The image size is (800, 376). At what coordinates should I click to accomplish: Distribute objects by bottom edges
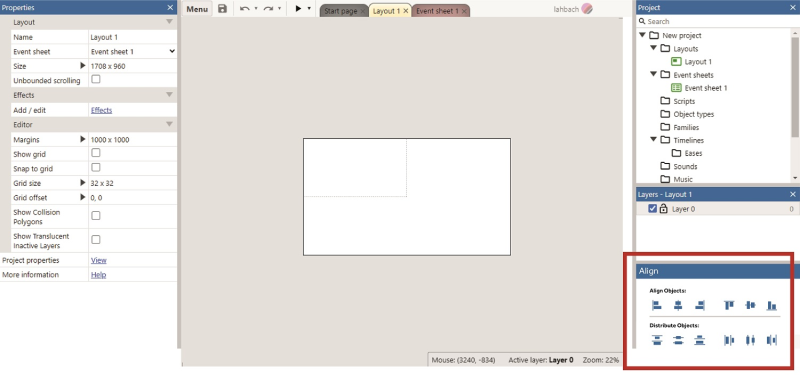tap(700, 340)
